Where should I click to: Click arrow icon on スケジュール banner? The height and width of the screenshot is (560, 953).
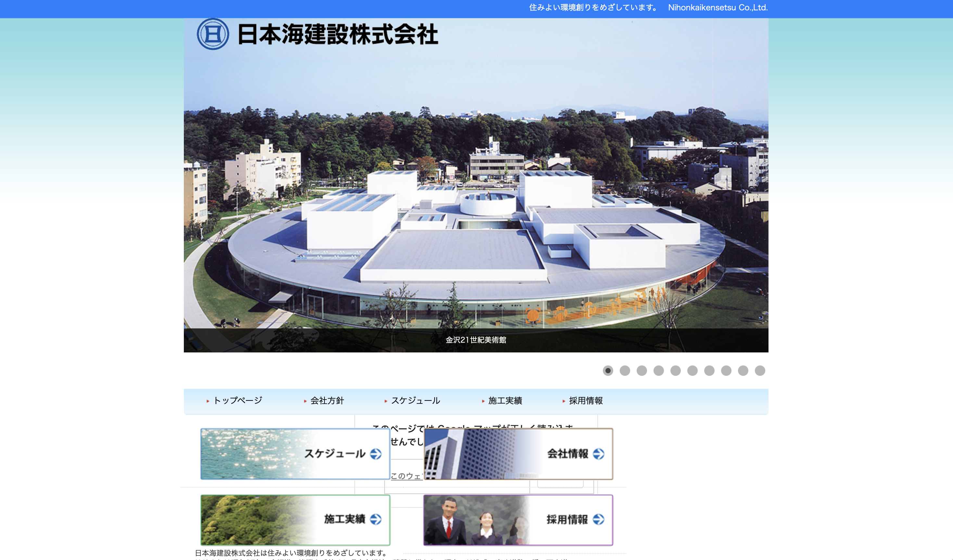tap(375, 454)
